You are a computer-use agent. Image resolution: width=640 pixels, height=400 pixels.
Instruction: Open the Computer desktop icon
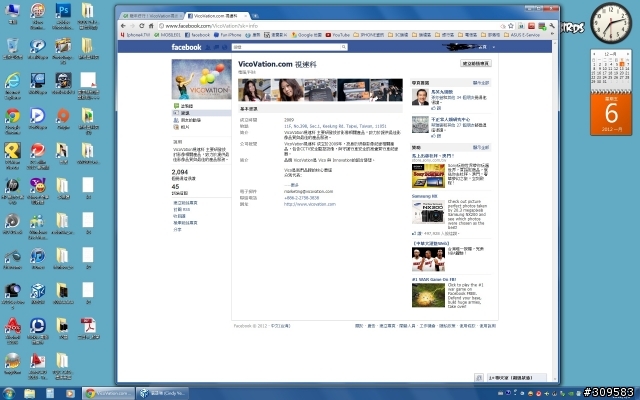(x=13, y=13)
